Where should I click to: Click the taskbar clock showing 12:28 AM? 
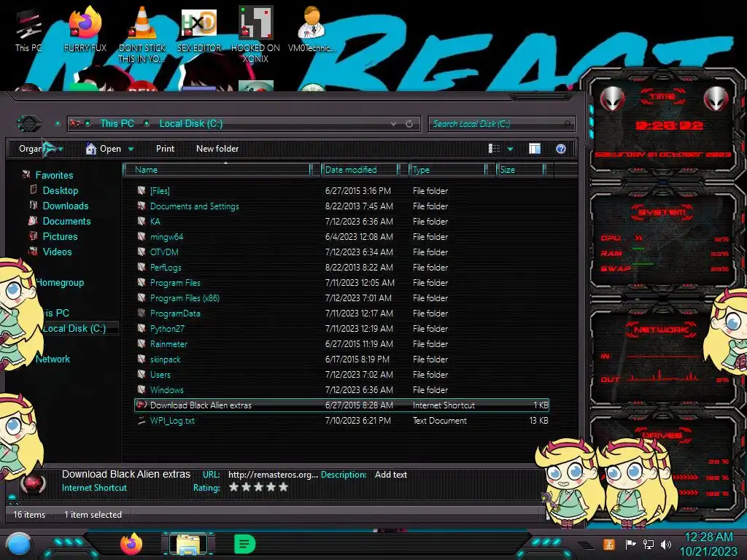coord(708,544)
